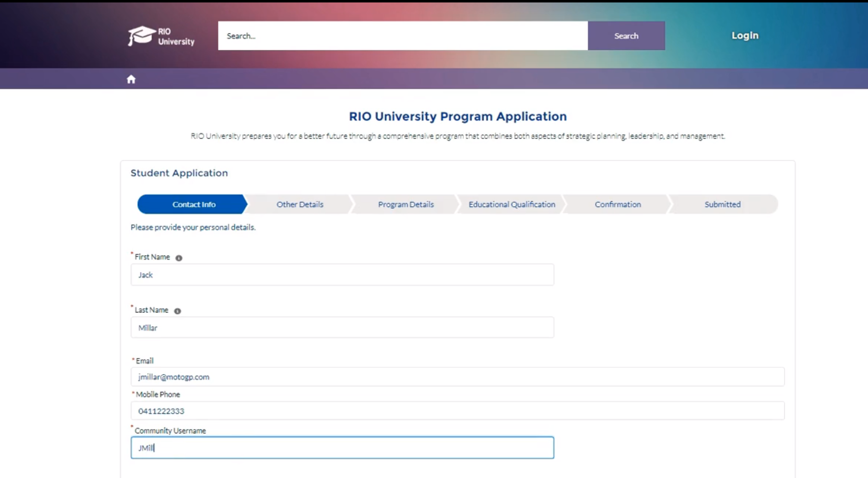Click the RIO University Program Application heading

pos(457,117)
